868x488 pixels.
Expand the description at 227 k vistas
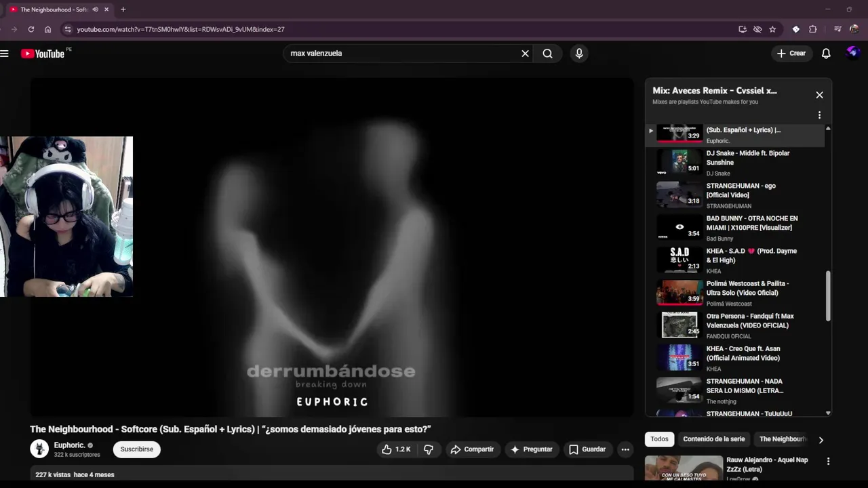pos(332,474)
